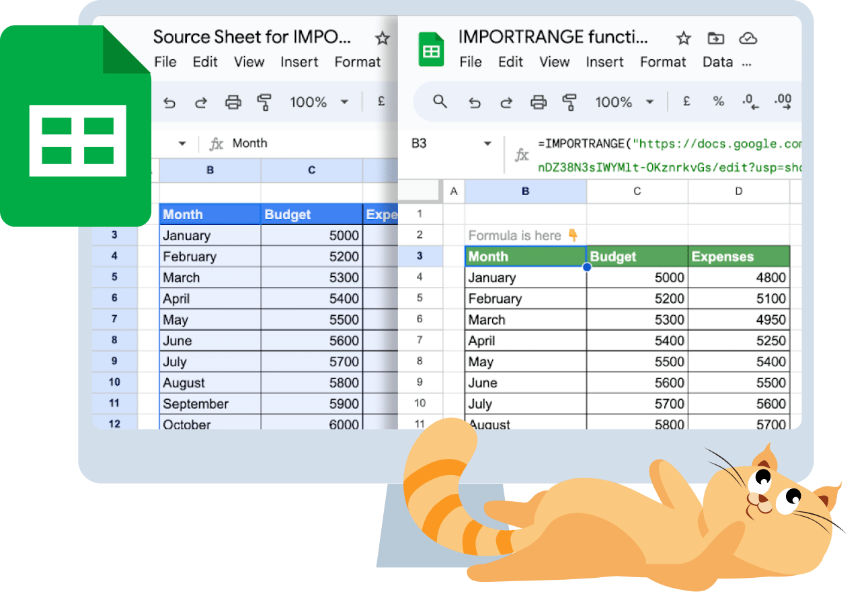Open Insert menu in Source Sheet window

pyautogui.click(x=299, y=62)
